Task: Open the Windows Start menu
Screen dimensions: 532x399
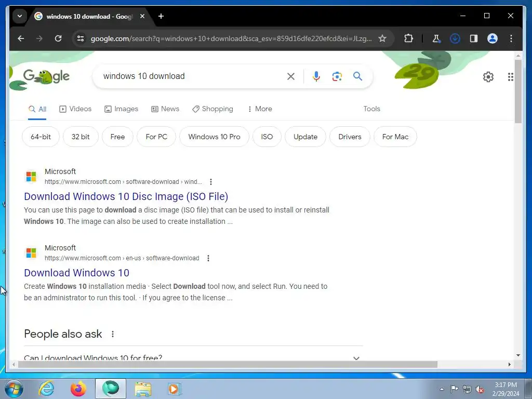Action: click(x=14, y=389)
